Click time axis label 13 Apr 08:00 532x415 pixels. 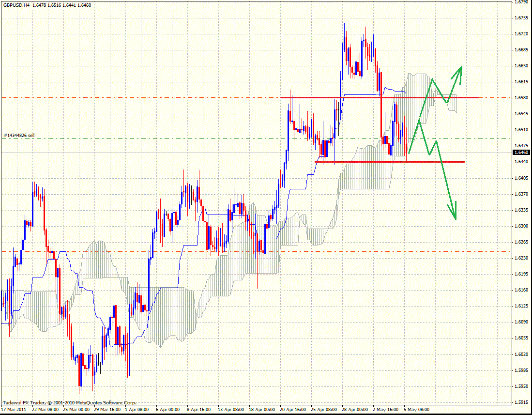point(231,410)
